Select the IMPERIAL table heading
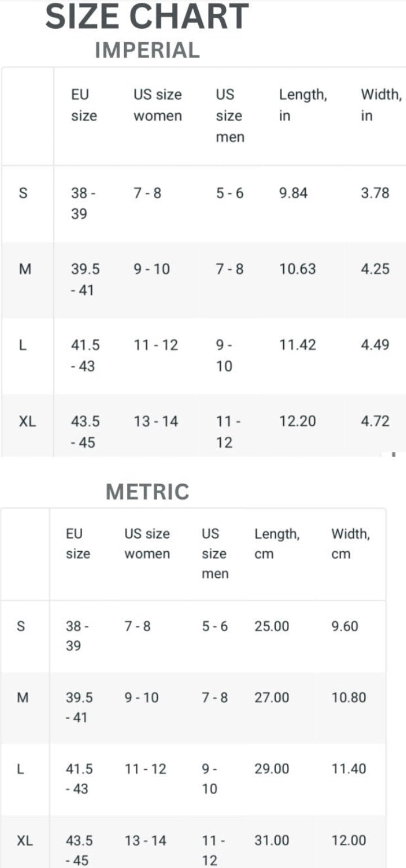This screenshot has width=406, height=868. (x=147, y=51)
